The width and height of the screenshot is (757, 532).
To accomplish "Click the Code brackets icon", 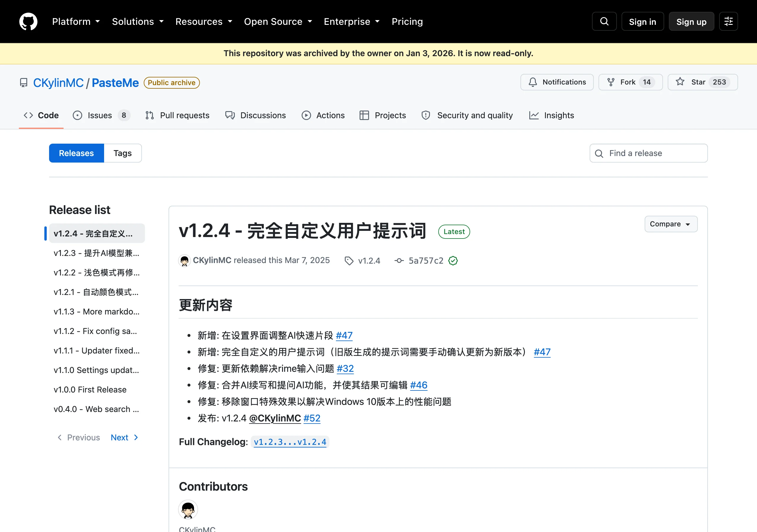I will [x=28, y=115].
